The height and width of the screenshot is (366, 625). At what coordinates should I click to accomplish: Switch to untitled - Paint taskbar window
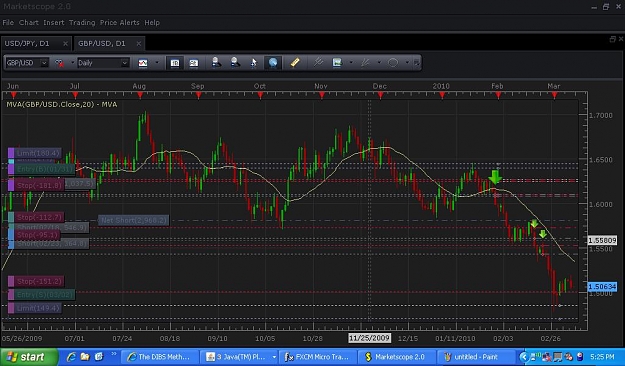coord(475,357)
